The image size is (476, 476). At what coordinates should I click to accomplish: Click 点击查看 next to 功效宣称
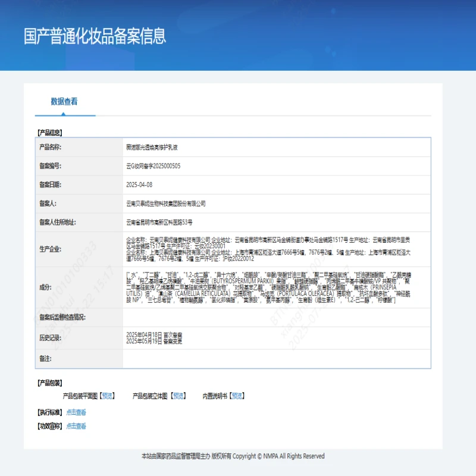(x=77, y=425)
